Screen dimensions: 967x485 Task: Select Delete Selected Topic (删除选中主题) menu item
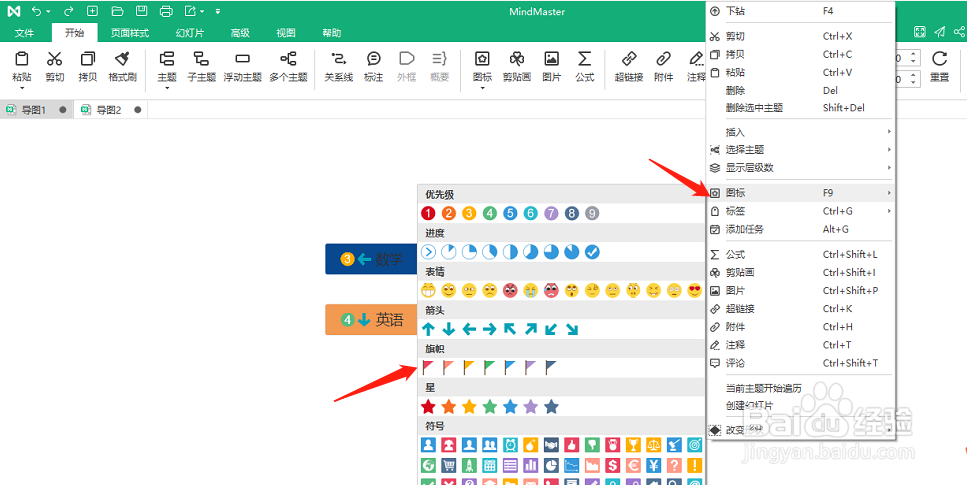click(800, 107)
